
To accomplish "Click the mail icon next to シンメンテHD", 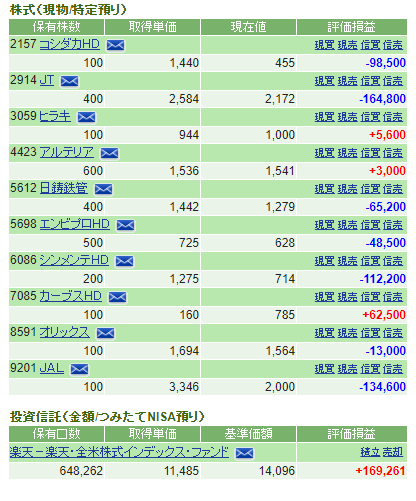I will (125, 261).
